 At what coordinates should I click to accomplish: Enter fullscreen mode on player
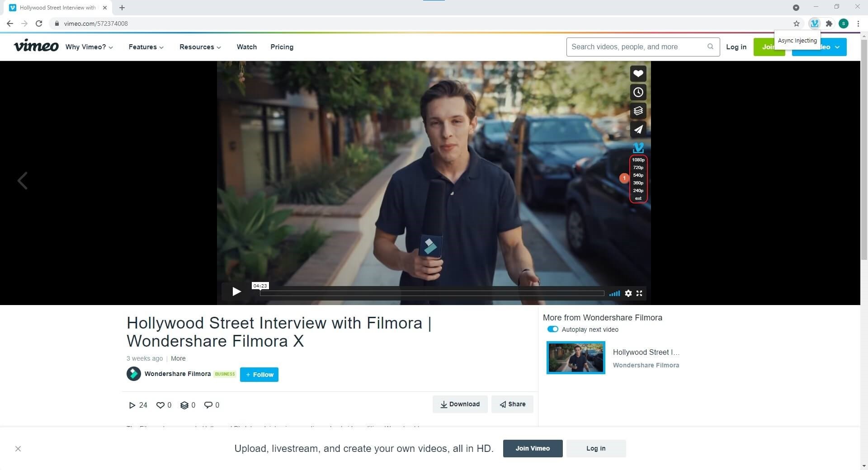click(639, 293)
